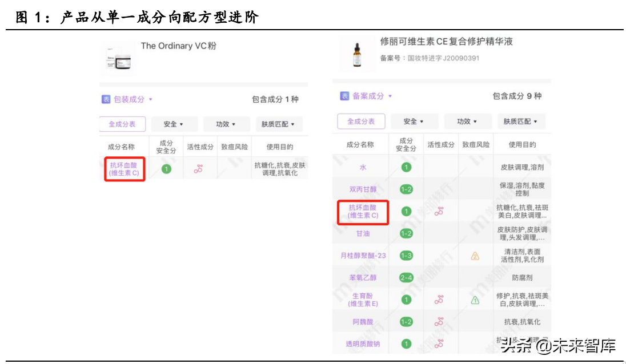Click the 备案成分 table icon
Image resolution: width=626 pixels, height=364 pixels.
point(344,96)
